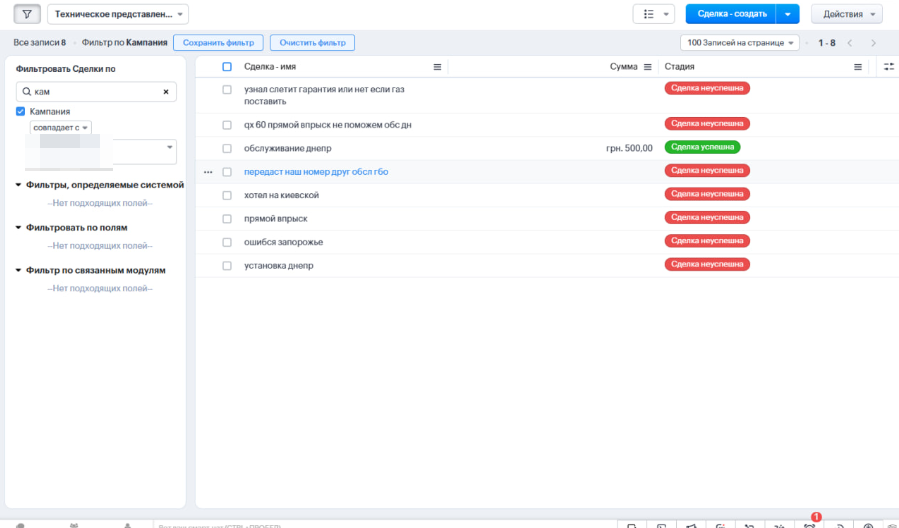899x528 pixels.
Task: Open the совпадает с condition dropdown
Action: point(61,128)
